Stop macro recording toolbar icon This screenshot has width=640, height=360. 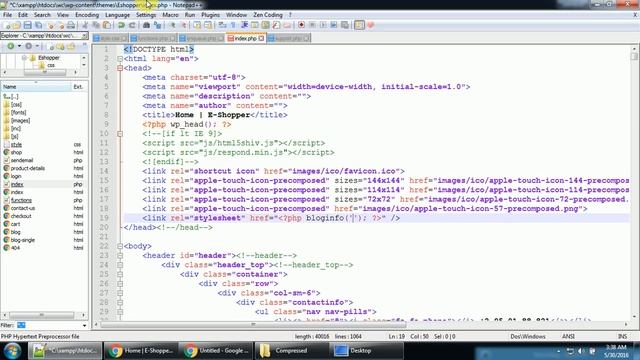click(x=312, y=25)
